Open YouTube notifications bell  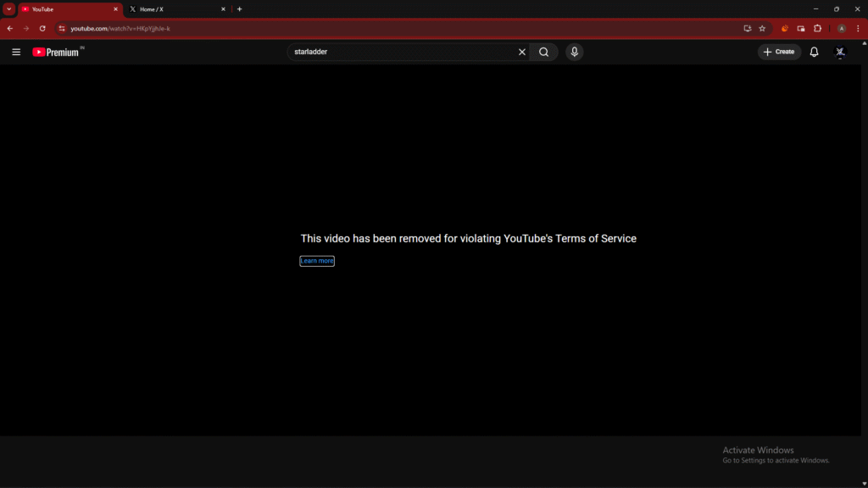[814, 52]
